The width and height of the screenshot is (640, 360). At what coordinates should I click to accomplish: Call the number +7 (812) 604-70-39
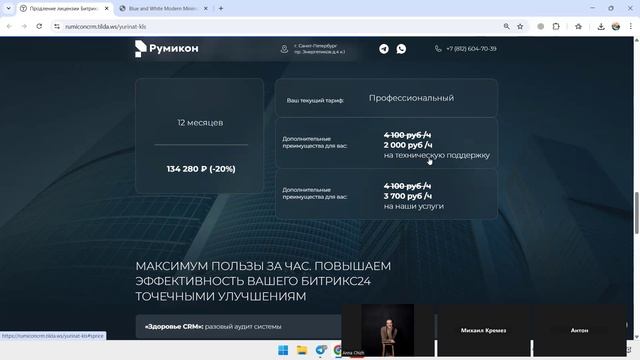click(x=471, y=49)
